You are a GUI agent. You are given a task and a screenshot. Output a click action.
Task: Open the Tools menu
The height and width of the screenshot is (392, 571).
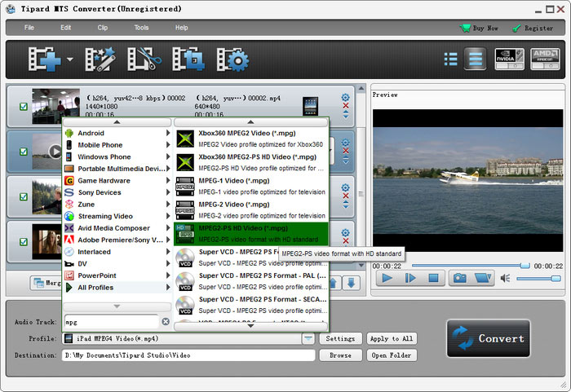pyautogui.click(x=141, y=28)
